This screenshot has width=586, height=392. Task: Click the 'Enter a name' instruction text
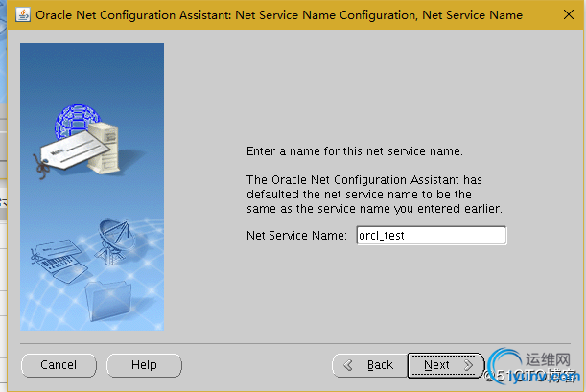[354, 152]
